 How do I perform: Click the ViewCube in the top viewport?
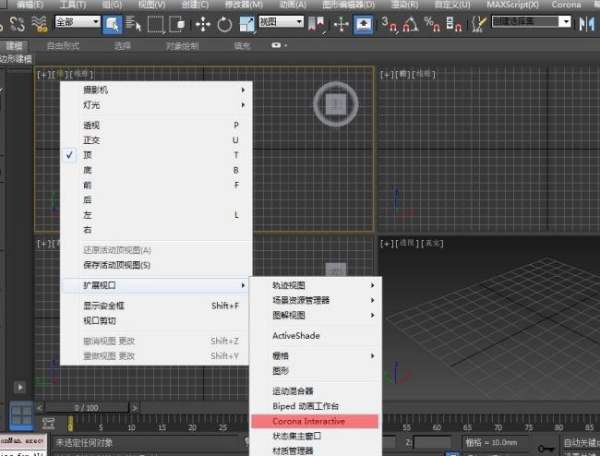click(336, 104)
